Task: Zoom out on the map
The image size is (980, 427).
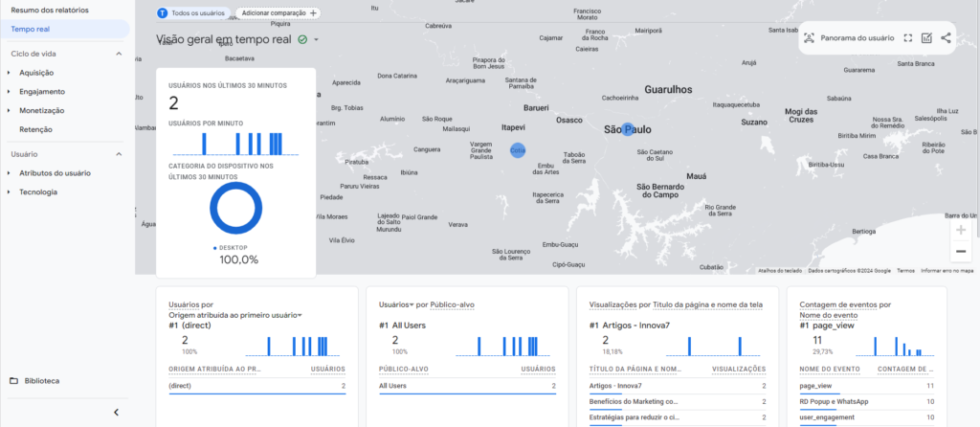Action: [961, 252]
